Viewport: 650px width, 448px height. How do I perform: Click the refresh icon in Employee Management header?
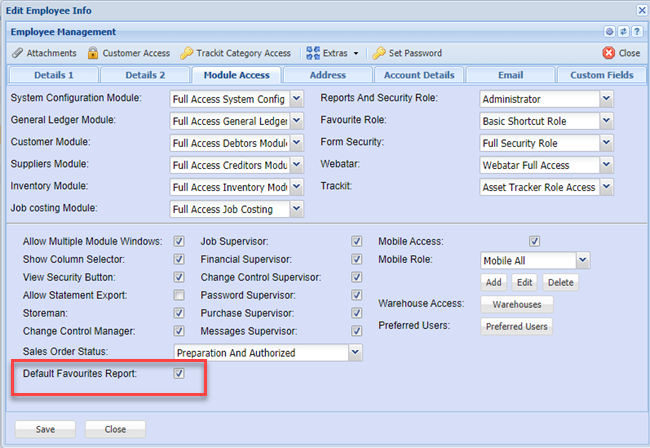click(623, 32)
